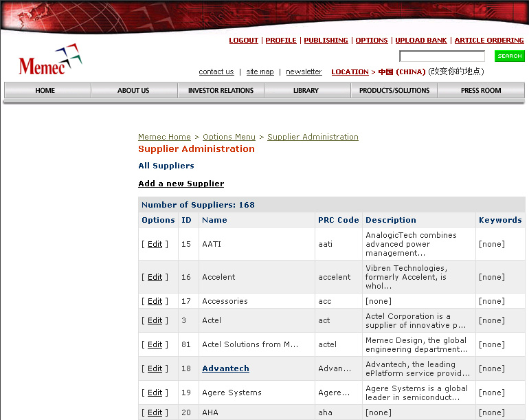Click Add a new Supplier
Screen dimensions: 529x420
point(181,184)
